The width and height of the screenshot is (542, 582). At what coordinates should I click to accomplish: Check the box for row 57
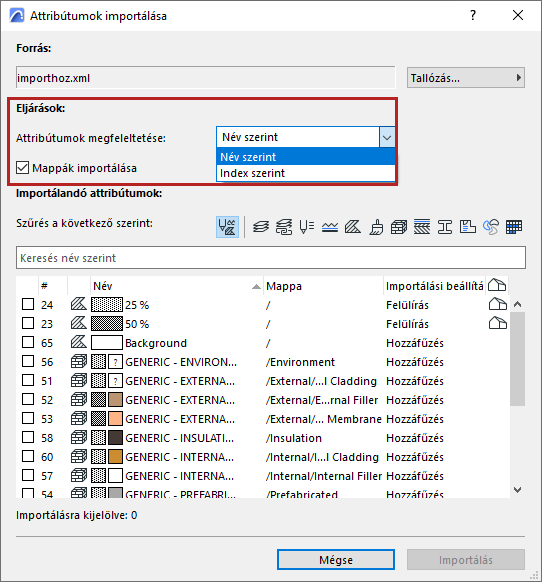coord(28,475)
